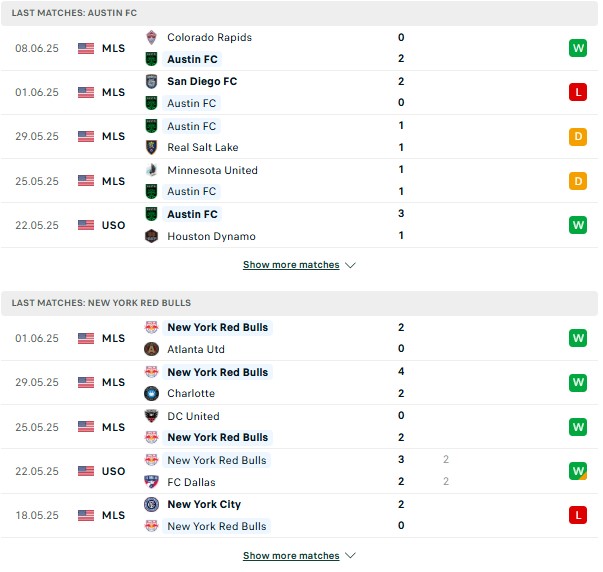603x572 pixels.
Task: Click the Atlanta Utd team crest
Action: click(x=152, y=349)
